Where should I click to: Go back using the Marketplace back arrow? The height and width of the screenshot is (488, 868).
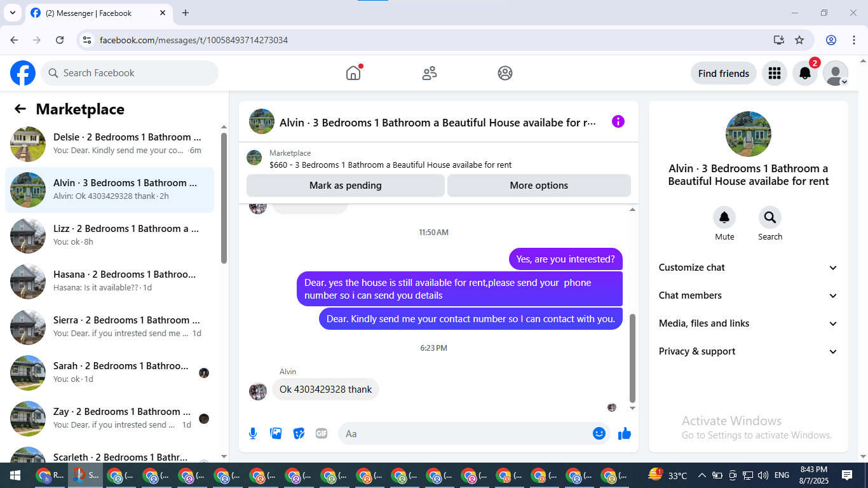pyautogui.click(x=20, y=109)
